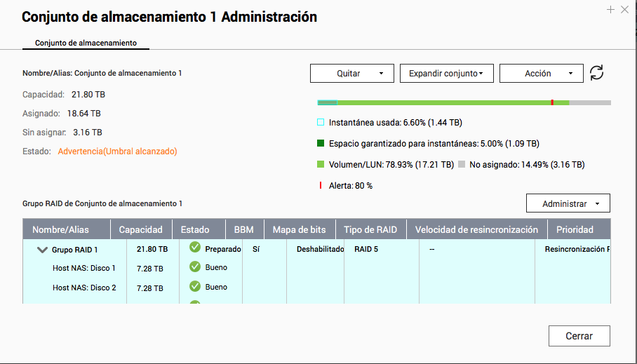This screenshot has width=637, height=364.
Task: Open the Acción dropdown menu
Action: [541, 74]
